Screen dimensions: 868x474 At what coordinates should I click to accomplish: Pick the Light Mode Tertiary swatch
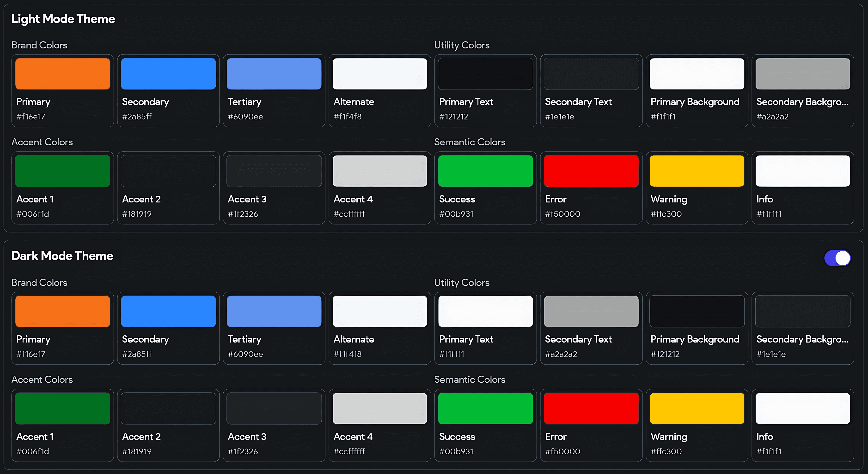pos(274,74)
